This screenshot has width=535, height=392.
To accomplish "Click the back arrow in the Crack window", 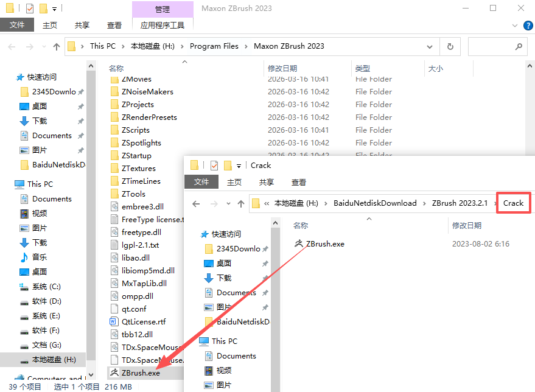I will pos(196,204).
